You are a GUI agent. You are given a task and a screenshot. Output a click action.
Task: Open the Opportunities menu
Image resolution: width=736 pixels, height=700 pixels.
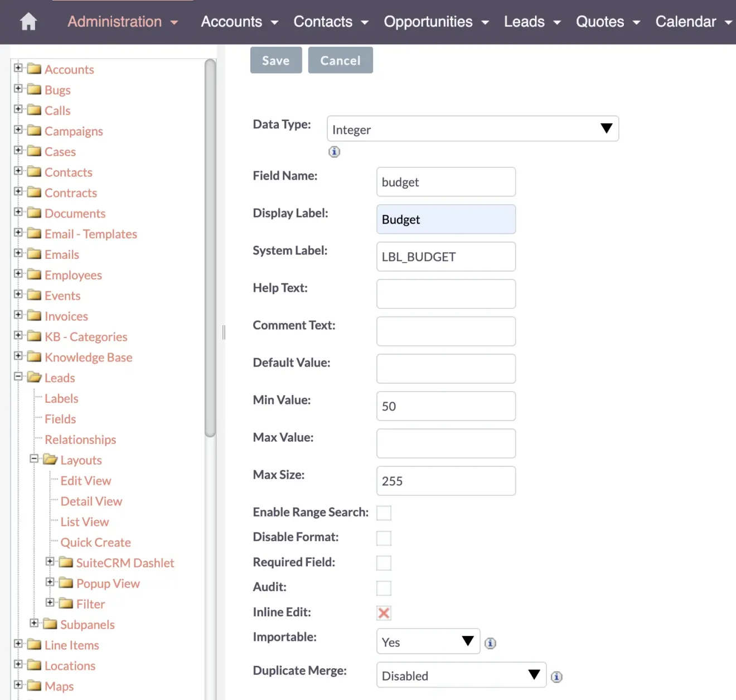tap(429, 22)
